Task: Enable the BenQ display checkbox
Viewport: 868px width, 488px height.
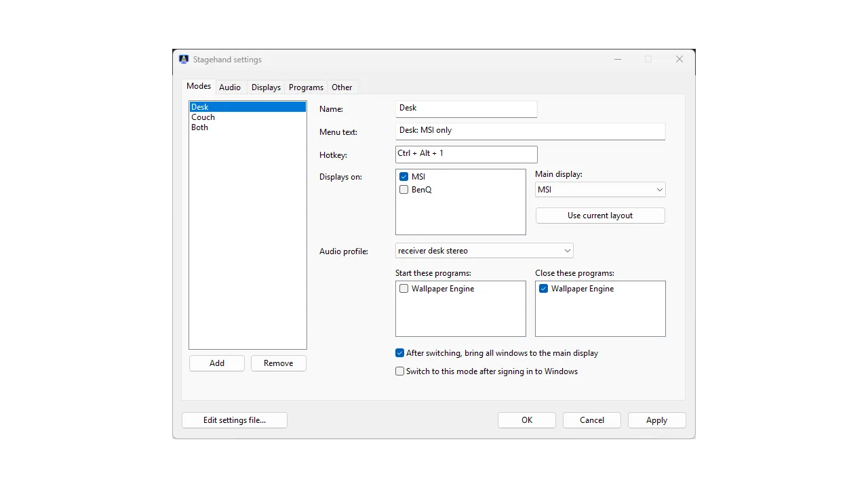Action: [x=403, y=190]
